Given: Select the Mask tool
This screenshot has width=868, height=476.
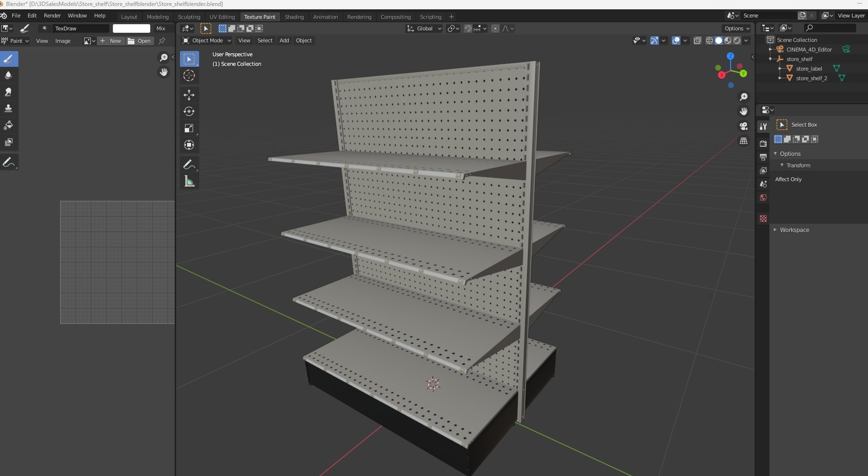Looking at the screenshot, I should point(9,142).
